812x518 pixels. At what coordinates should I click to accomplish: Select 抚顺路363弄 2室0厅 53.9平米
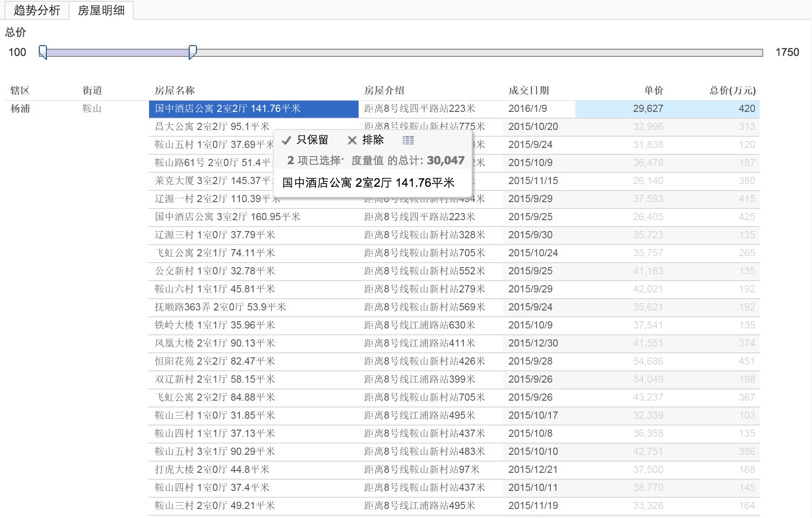220,307
